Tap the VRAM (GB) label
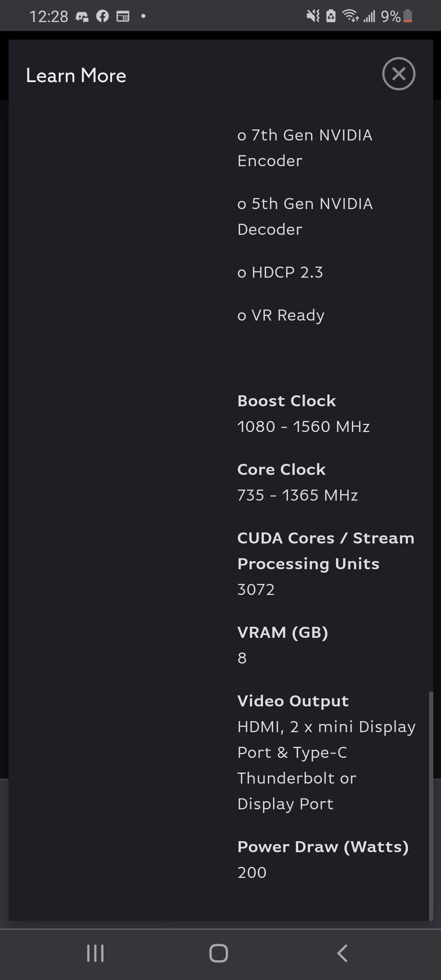Viewport: 441px width, 980px height. click(283, 633)
